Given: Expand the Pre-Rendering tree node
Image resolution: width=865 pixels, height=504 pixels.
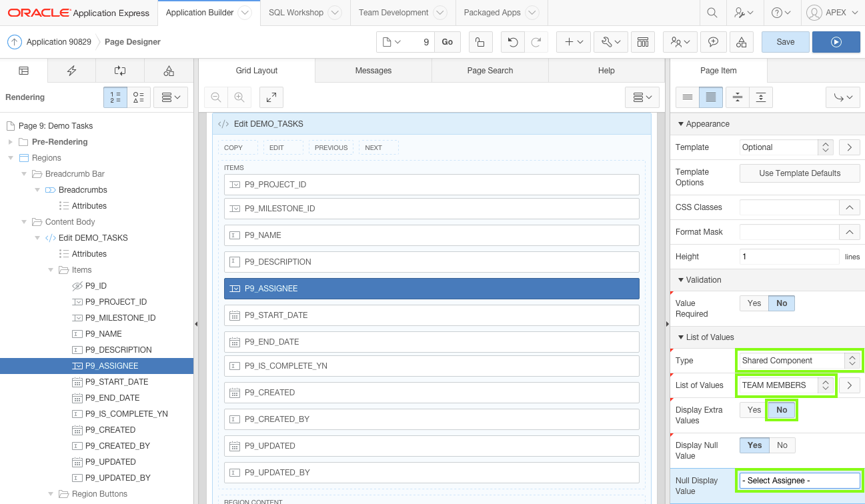Looking at the screenshot, I should point(11,142).
